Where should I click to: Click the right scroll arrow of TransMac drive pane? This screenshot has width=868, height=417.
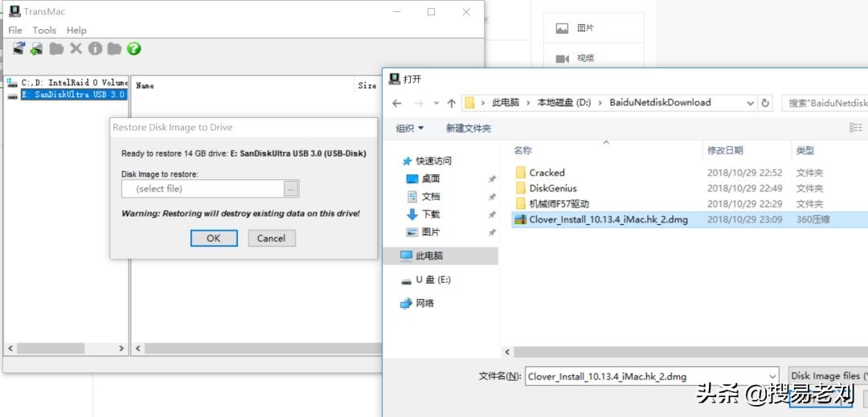[121, 349]
